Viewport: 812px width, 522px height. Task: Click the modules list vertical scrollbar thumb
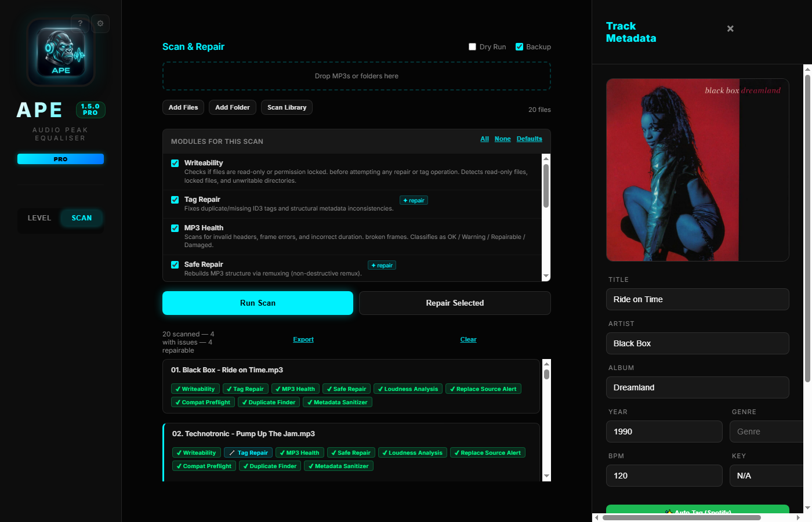pos(546,186)
